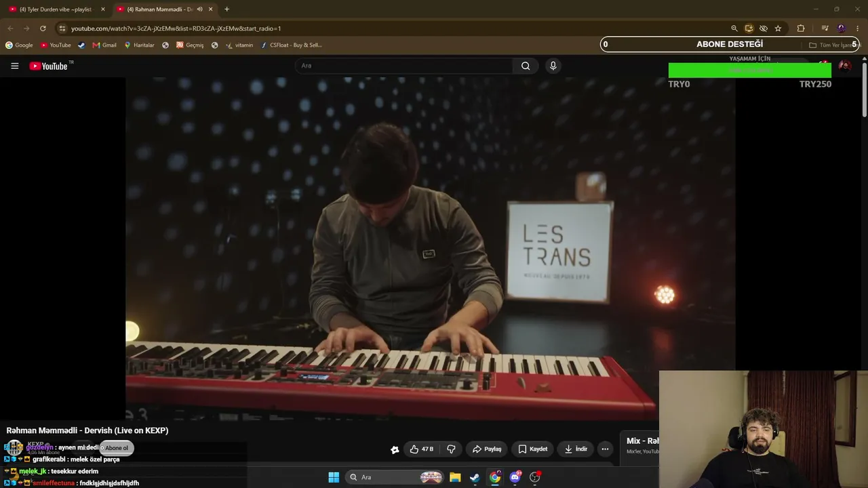Open the Chrome media controls icon

tap(825, 28)
